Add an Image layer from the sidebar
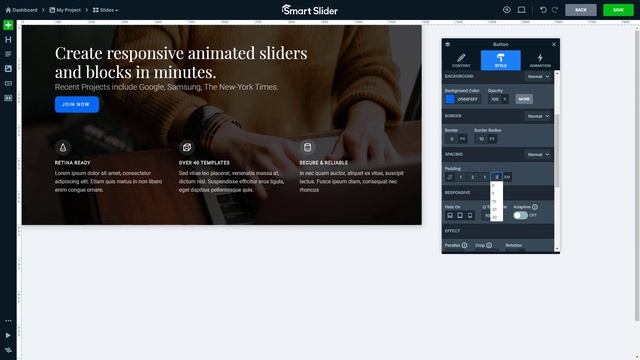Image resolution: width=640 pixels, height=360 pixels. point(8,69)
